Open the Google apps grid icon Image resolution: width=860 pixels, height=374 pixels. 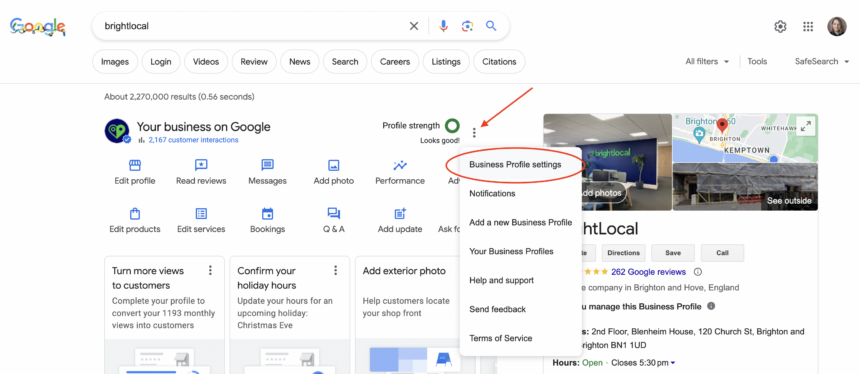[808, 26]
